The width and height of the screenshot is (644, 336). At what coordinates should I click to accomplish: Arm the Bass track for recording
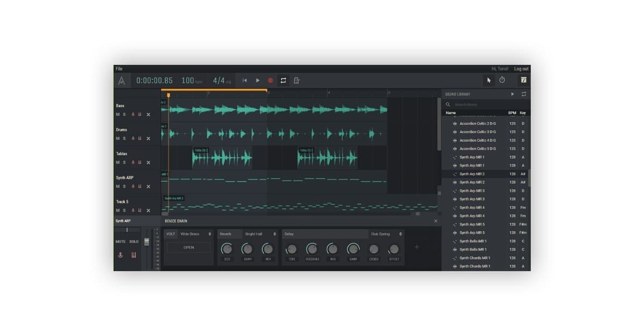[x=133, y=115]
